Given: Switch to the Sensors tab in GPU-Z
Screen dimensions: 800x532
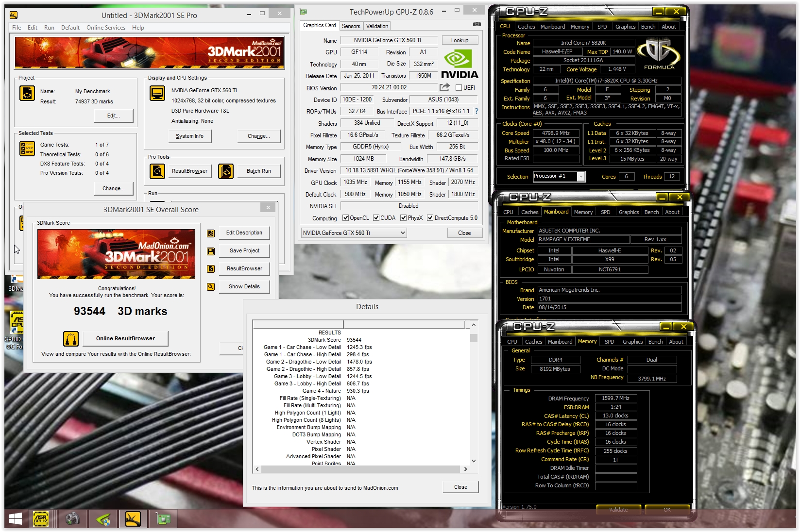Looking at the screenshot, I should coord(351,26).
